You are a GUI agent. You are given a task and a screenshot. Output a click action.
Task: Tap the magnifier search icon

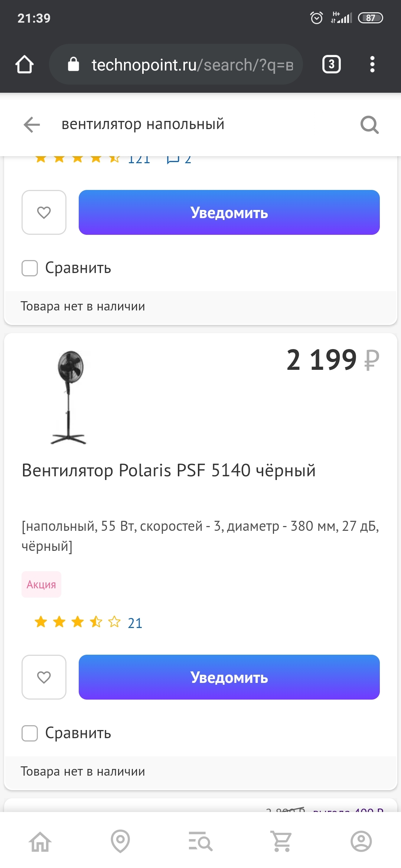369,125
